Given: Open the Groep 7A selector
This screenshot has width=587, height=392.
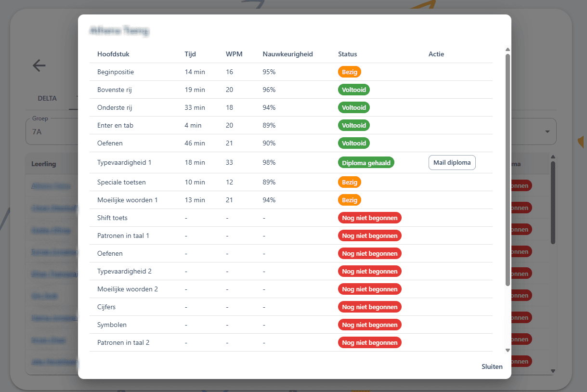Looking at the screenshot, I should click(52, 131).
